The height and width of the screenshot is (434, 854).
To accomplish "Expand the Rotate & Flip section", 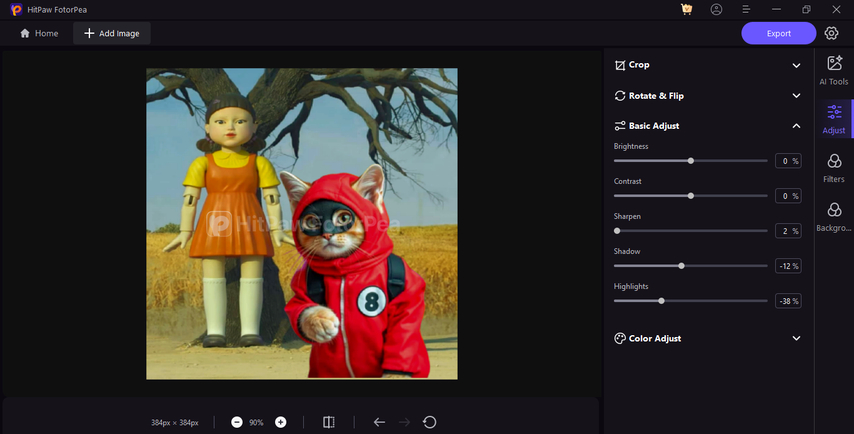I will [x=796, y=96].
